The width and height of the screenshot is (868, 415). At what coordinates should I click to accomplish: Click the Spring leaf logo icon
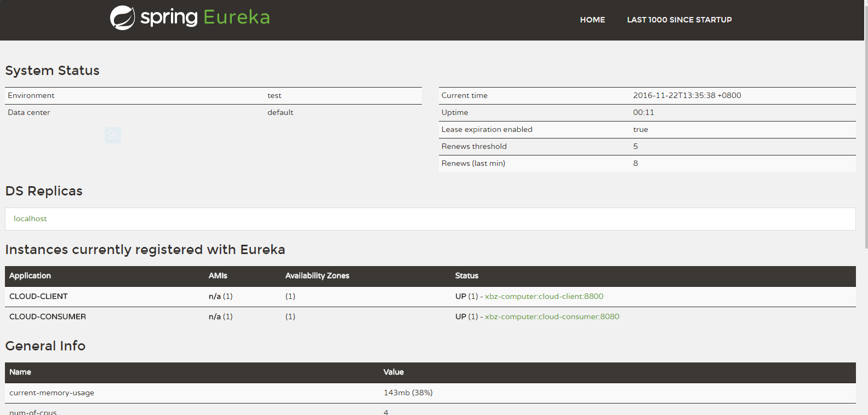(122, 18)
